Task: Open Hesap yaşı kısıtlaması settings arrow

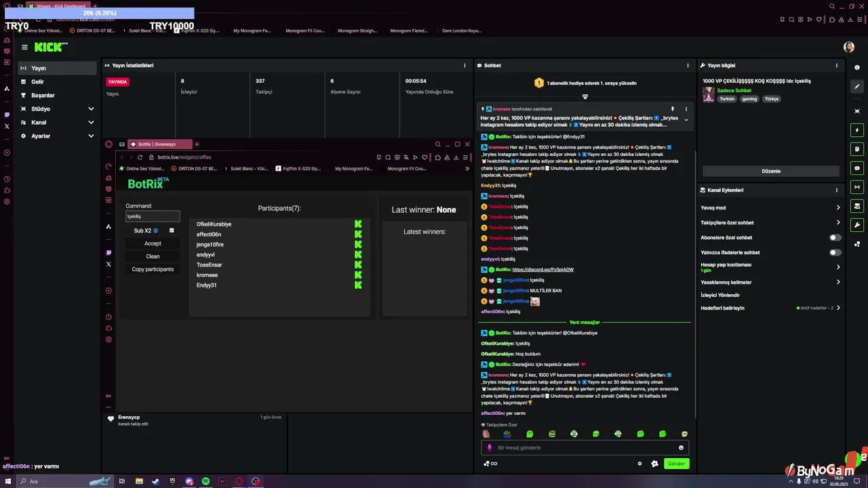Action: 838,267
